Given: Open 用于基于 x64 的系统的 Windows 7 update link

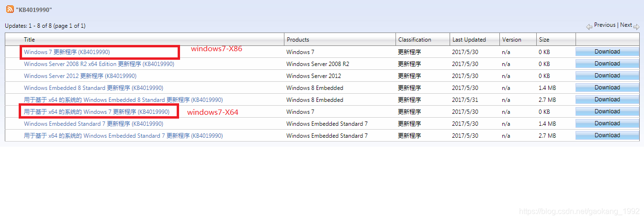Looking at the screenshot, I should [97, 111].
